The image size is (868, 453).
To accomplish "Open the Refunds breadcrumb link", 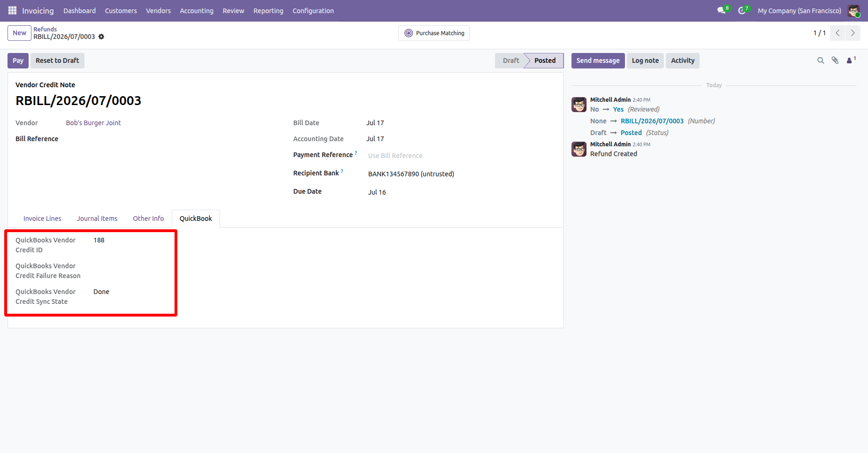I will click(45, 29).
